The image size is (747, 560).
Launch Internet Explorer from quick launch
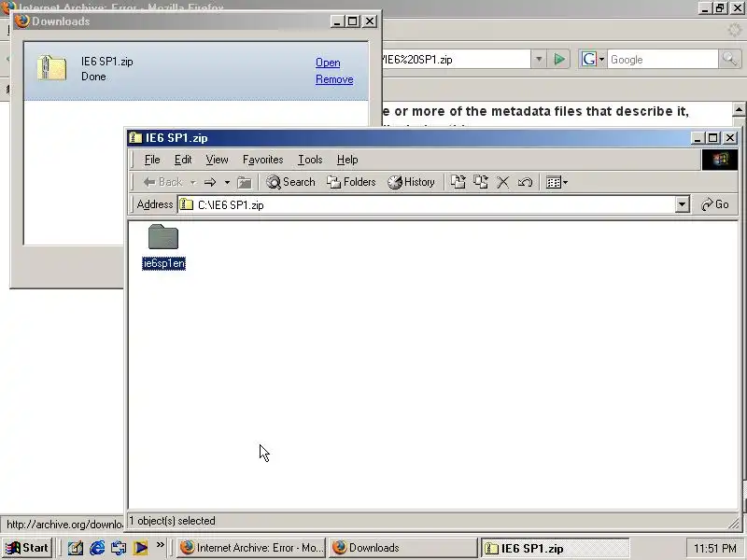click(x=97, y=548)
